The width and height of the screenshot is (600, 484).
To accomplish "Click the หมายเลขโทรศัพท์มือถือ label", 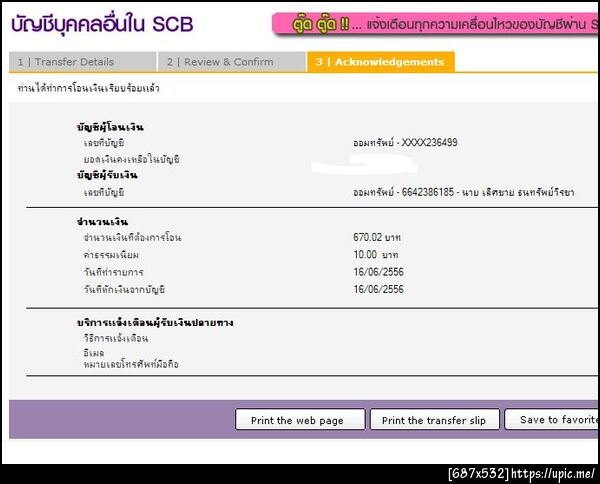I will tap(131, 364).
